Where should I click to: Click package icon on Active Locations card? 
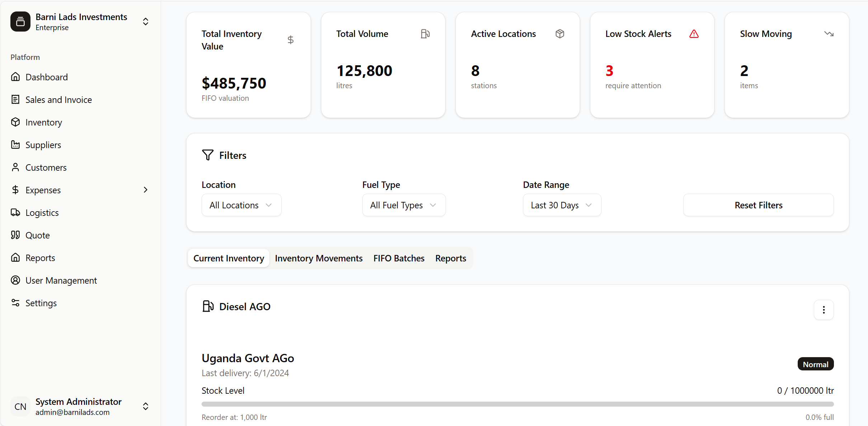tap(560, 34)
